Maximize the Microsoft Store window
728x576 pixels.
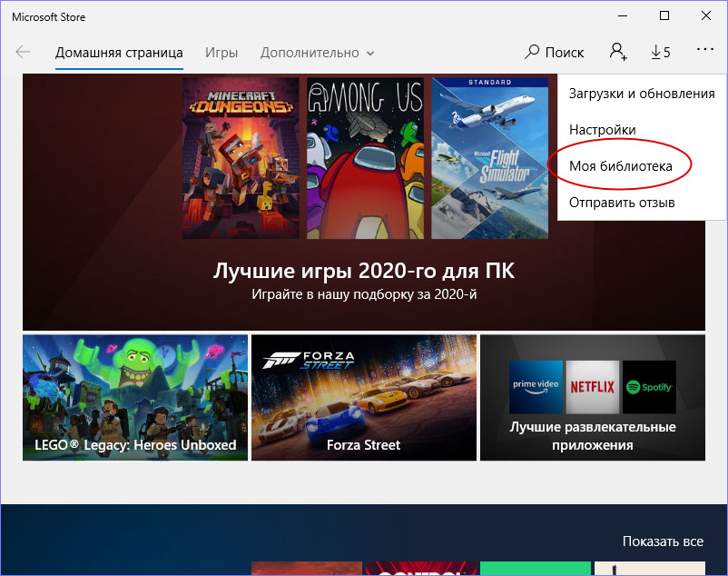coord(664,15)
